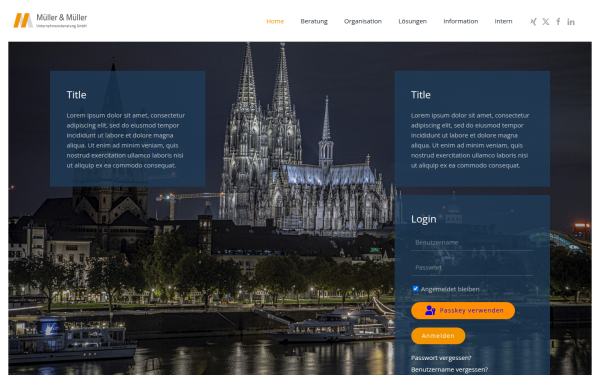Open the Xing social icon
This screenshot has width=600, height=375.
(533, 21)
